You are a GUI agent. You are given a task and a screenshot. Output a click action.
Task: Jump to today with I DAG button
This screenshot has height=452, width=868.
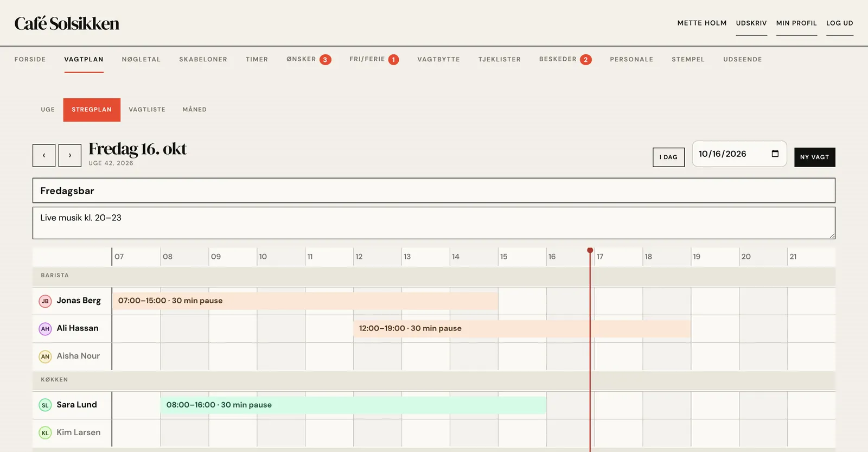click(668, 157)
